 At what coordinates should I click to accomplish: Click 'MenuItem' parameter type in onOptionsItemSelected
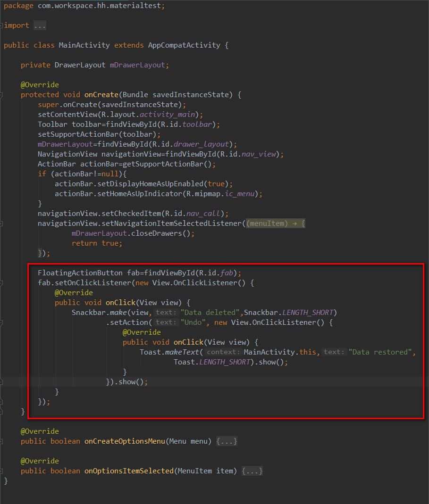pos(195,471)
